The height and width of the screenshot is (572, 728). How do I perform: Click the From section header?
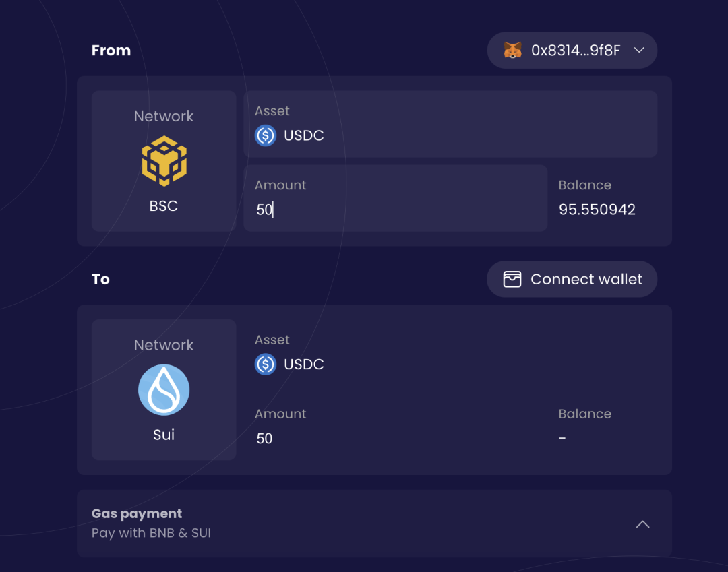coord(111,50)
